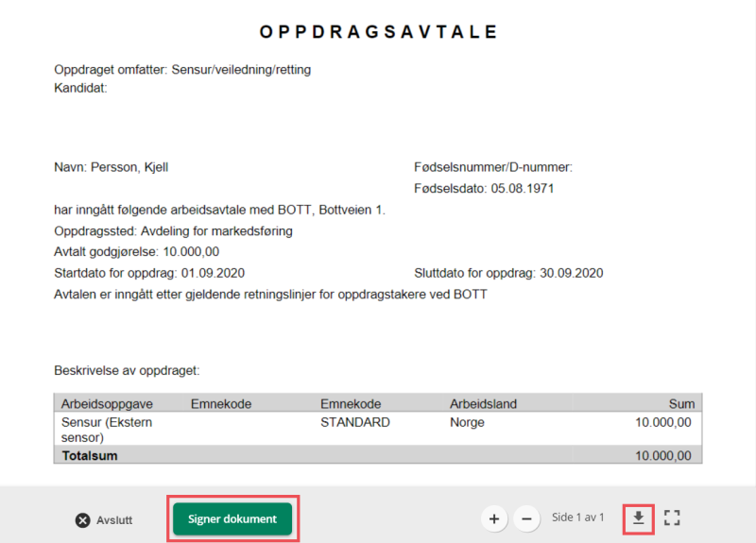Click the Sum column header
756x543 pixels.
pos(681,404)
